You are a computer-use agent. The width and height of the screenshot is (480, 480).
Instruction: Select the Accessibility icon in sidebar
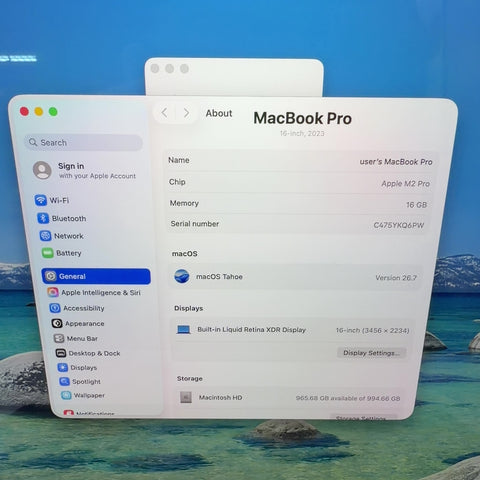[55, 308]
